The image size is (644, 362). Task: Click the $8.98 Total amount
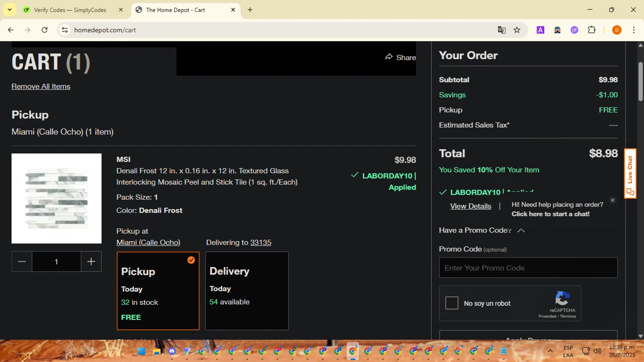[x=603, y=153]
